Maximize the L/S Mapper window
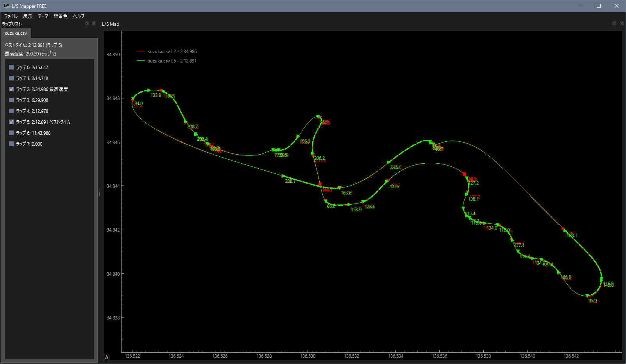 (x=598, y=6)
